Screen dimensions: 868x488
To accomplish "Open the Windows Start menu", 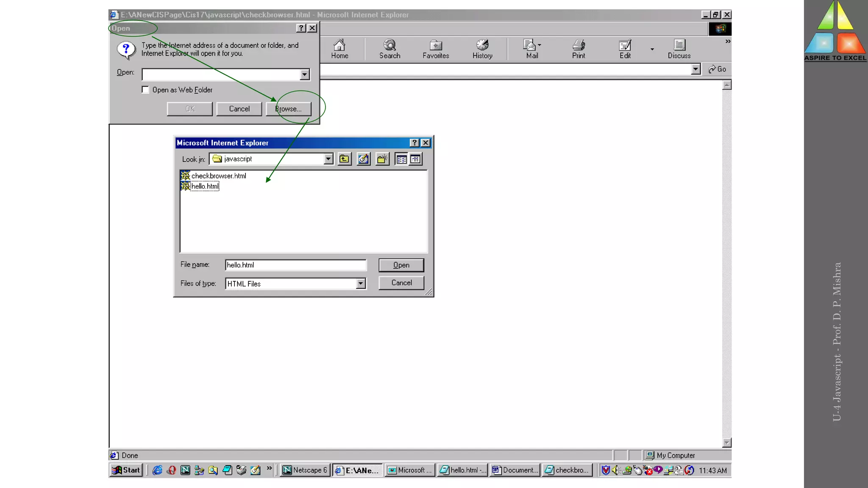I will tap(126, 470).
